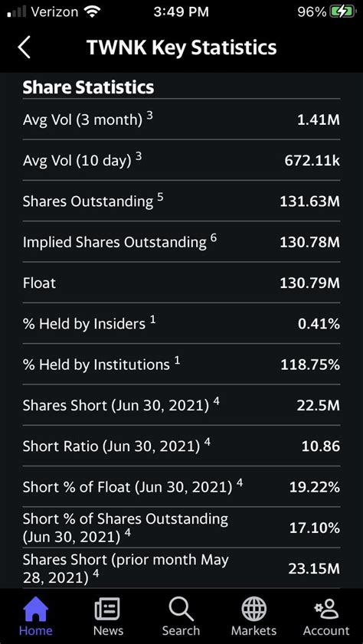363x644 pixels.
Task: Select the Short Ratio (Jun 30, 2021) row
Action: click(181, 446)
